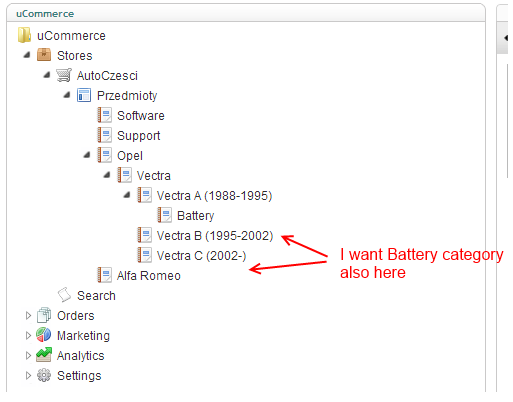Expand the Orders section
The image size is (513, 402).
click(28, 315)
